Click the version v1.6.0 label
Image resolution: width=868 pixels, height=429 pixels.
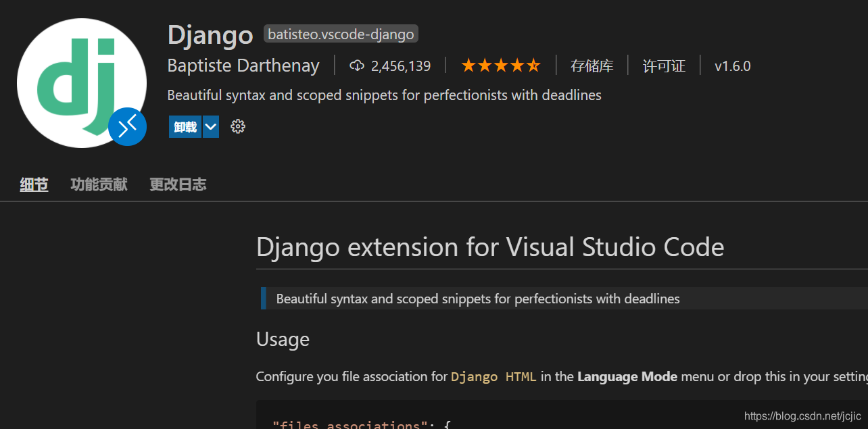click(733, 66)
